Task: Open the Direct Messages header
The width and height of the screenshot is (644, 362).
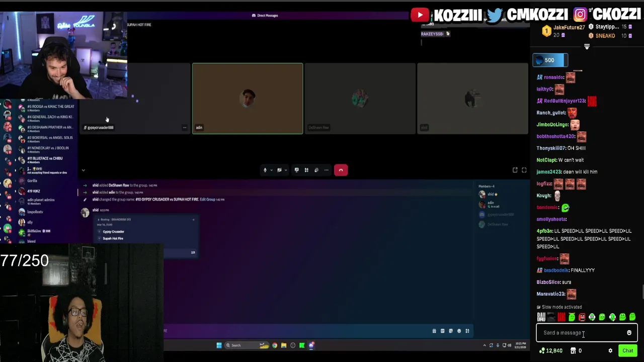Action: (265, 16)
